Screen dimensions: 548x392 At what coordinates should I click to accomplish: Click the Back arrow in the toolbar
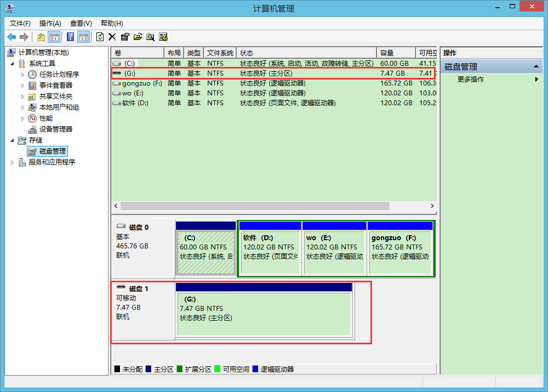(12, 37)
